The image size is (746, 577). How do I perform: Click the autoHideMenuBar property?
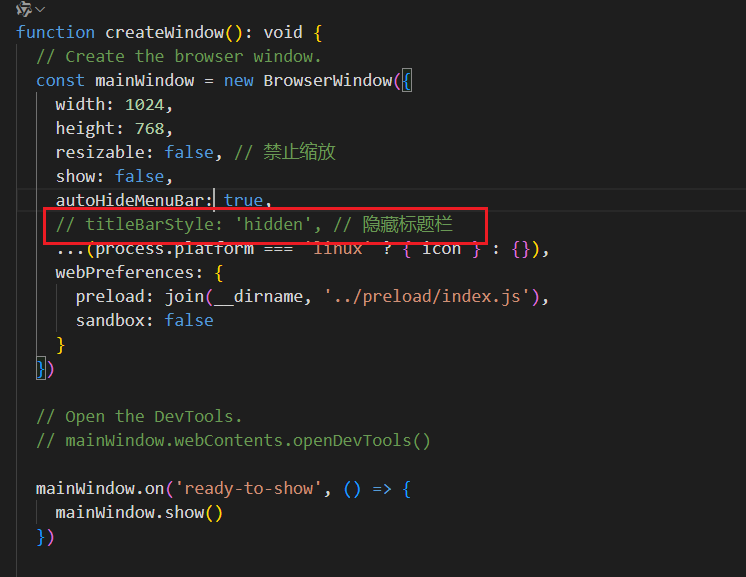130,200
